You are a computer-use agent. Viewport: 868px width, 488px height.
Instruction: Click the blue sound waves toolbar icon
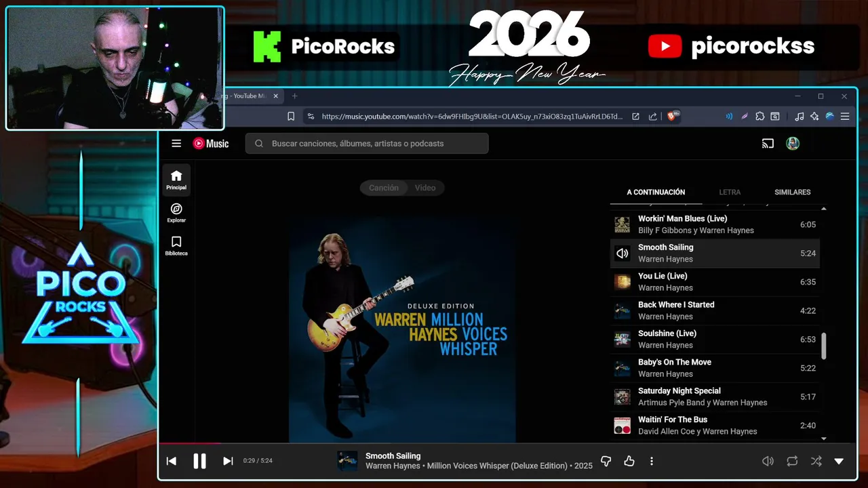tap(729, 117)
